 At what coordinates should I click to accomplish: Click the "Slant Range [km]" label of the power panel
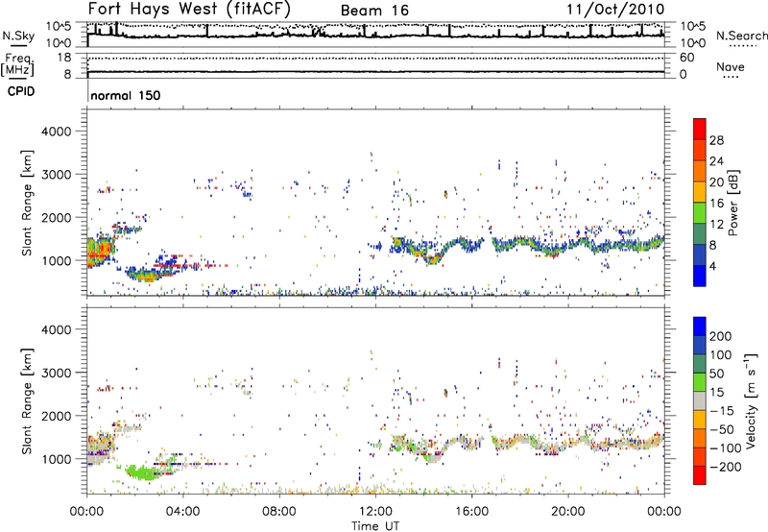pyautogui.click(x=27, y=203)
